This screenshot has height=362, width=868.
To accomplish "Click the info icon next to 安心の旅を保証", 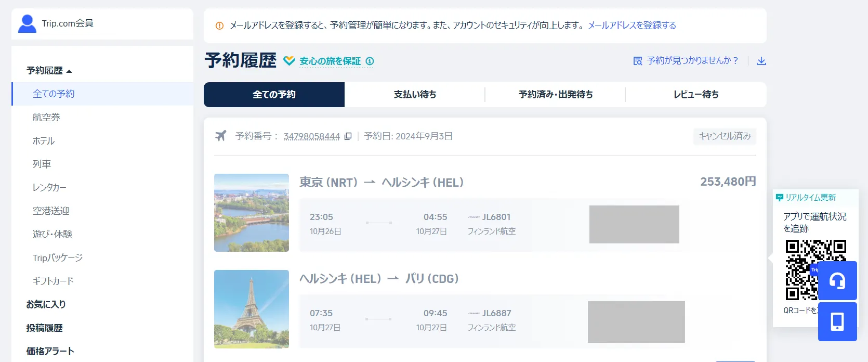I will pyautogui.click(x=370, y=61).
